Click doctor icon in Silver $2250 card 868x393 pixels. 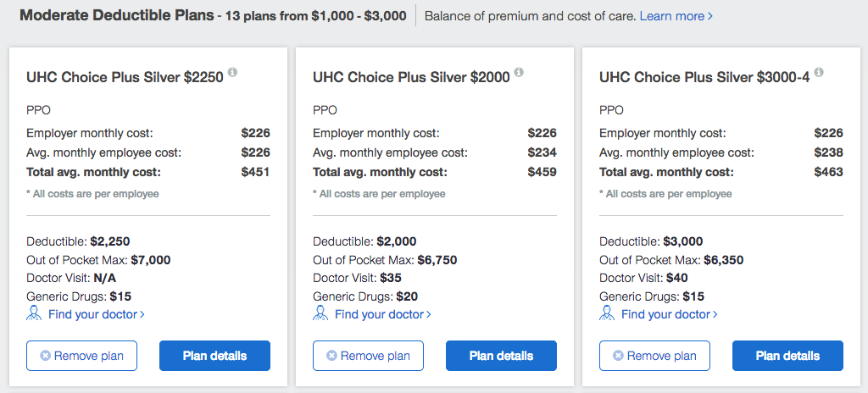pyautogui.click(x=34, y=314)
